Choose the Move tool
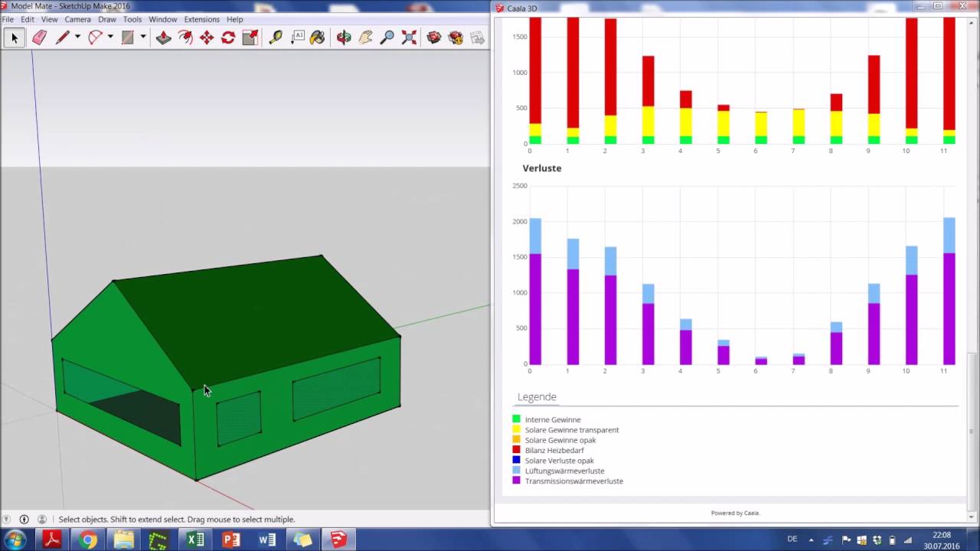 (207, 37)
